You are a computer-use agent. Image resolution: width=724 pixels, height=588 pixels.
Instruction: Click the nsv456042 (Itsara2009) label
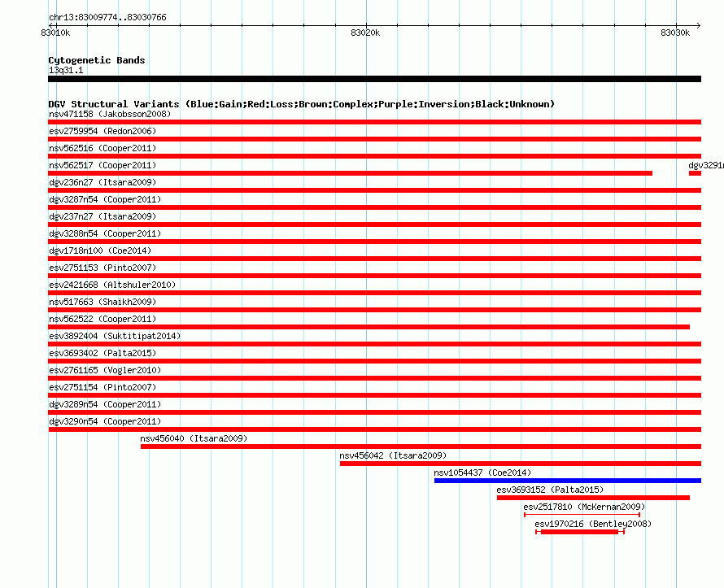(x=393, y=455)
